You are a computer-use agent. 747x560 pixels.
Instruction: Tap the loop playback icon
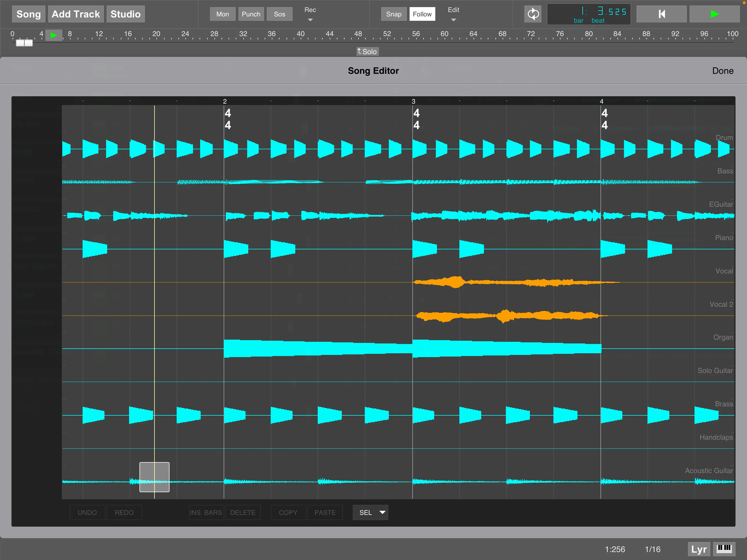coord(533,14)
